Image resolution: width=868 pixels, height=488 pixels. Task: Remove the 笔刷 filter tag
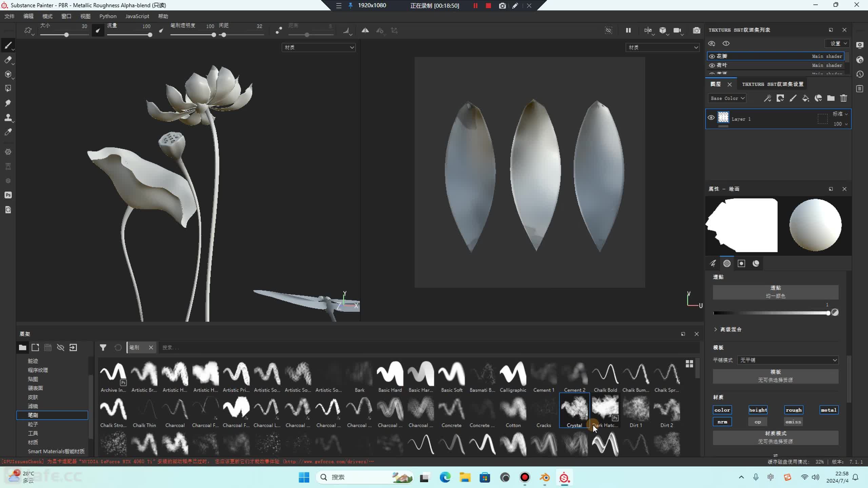(151, 347)
